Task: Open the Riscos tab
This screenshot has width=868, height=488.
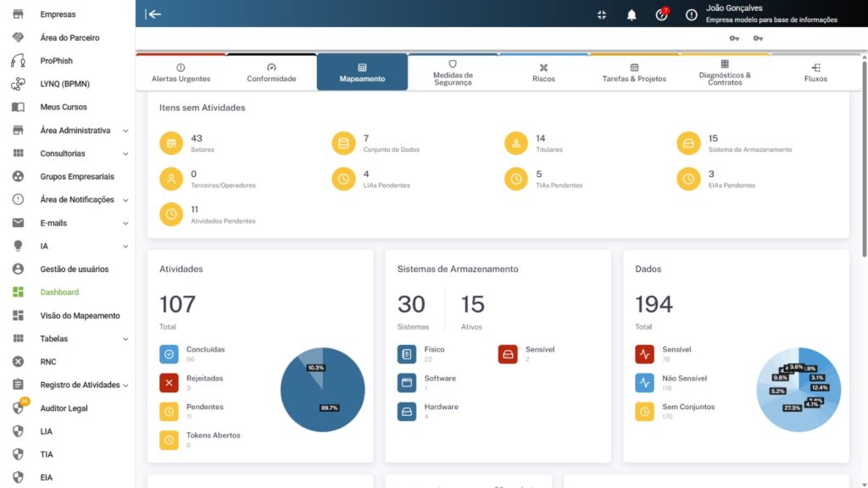Action: pos(543,73)
